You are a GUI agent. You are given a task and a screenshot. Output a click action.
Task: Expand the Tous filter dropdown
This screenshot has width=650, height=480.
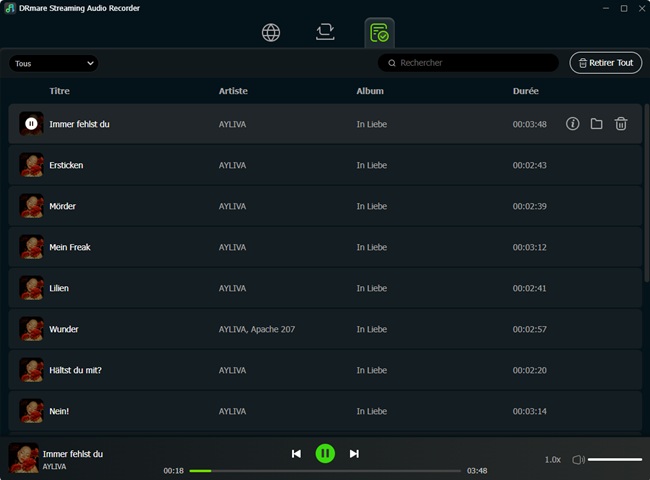pos(53,63)
